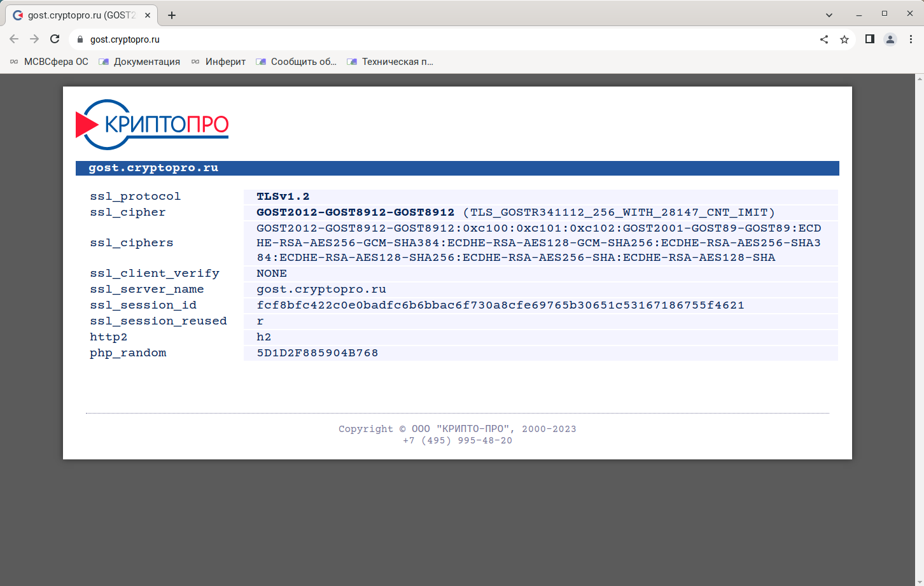Click the php_random label
This screenshot has width=924, height=586.
pyautogui.click(x=128, y=353)
